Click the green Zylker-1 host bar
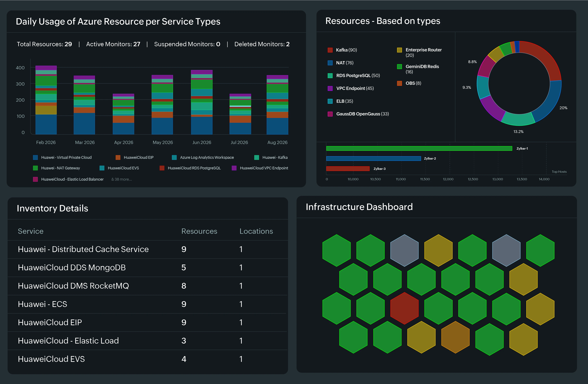 click(x=419, y=148)
